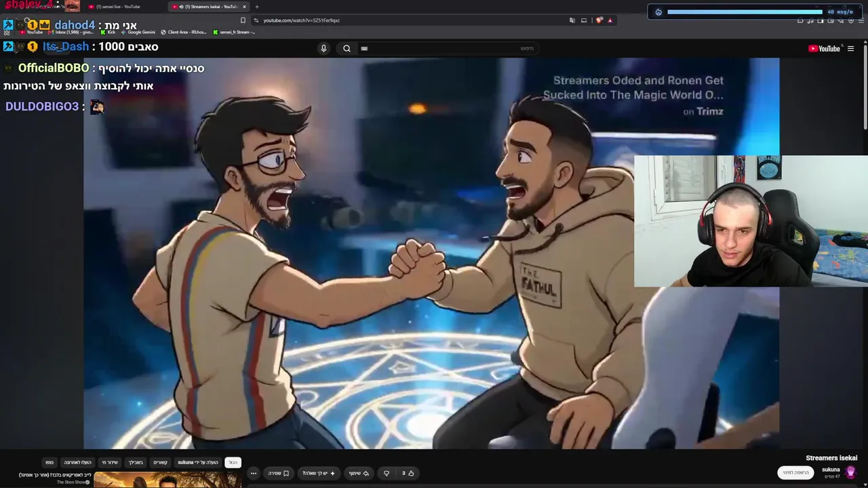
Task: Click the flame icon in the msg/m widget
Action: click(x=658, y=12)
